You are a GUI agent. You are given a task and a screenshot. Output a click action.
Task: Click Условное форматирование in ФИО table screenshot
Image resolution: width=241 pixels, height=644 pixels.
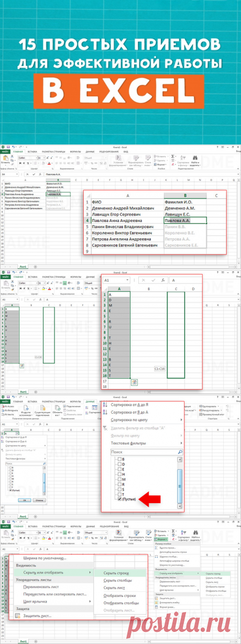tap(118, 161)
